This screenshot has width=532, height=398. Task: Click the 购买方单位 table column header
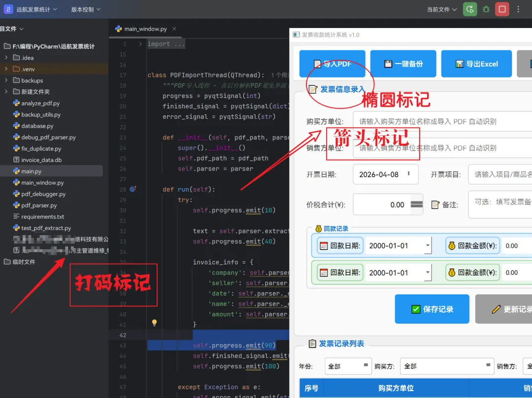click(396, 388)
